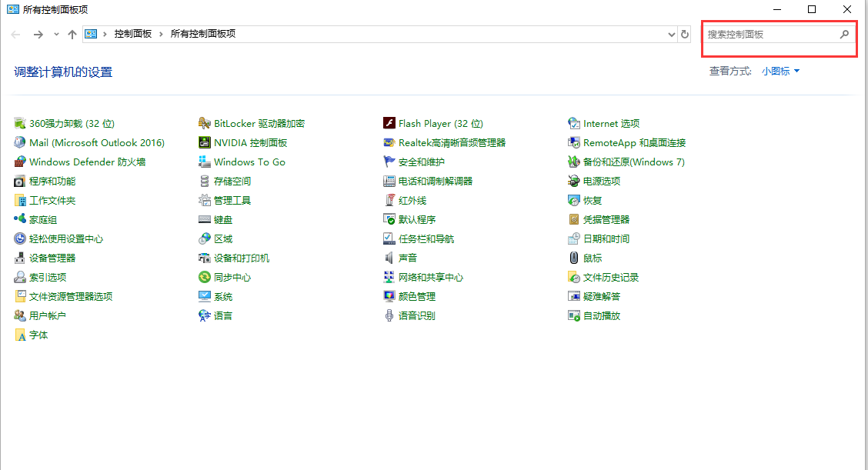Click the 存储空间 icon
The height and width of the screenshot is (470, 868).
point(204,181)
